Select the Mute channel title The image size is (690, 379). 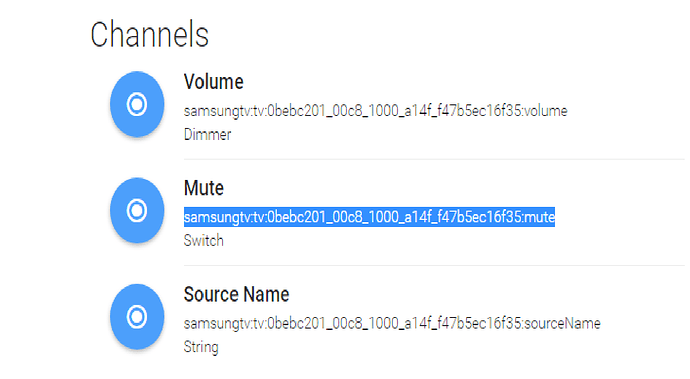click(x=204, y=188)
